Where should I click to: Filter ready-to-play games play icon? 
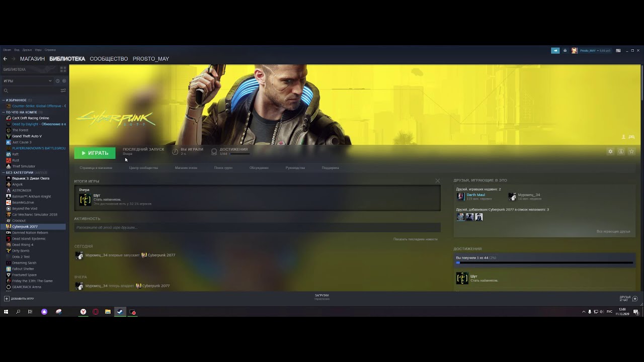pos(63,81)
